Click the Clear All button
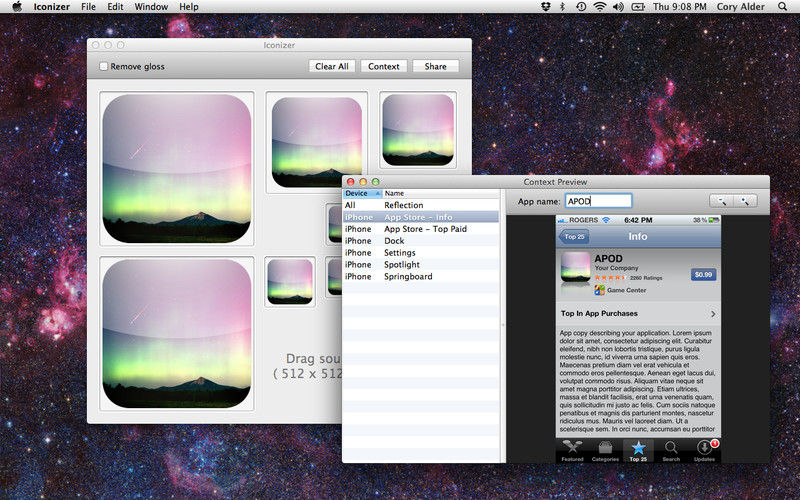 coord(332,66)
